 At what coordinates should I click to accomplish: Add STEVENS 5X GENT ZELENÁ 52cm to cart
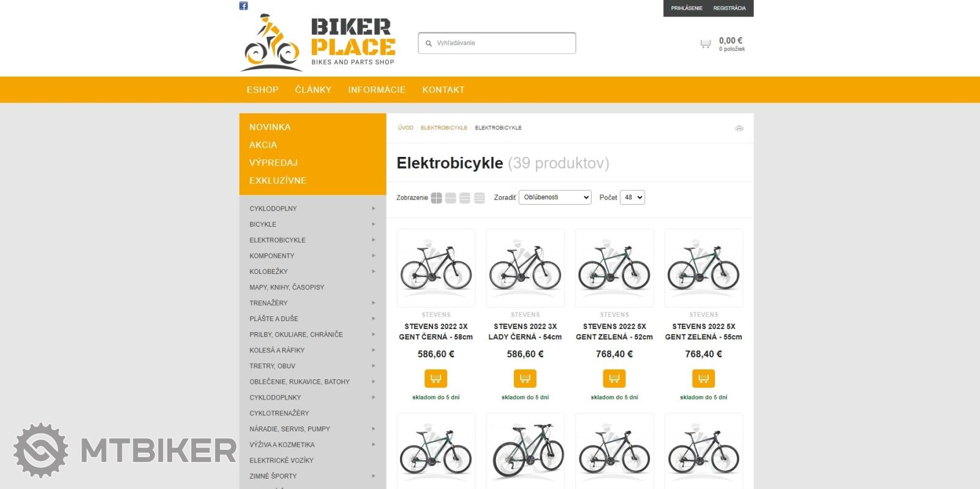coord(614,378)
